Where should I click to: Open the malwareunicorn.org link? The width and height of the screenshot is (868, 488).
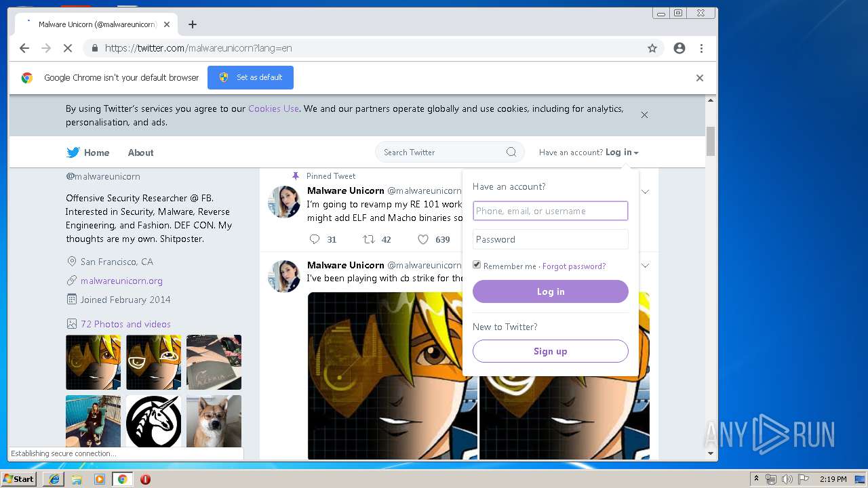click(121, 281)
